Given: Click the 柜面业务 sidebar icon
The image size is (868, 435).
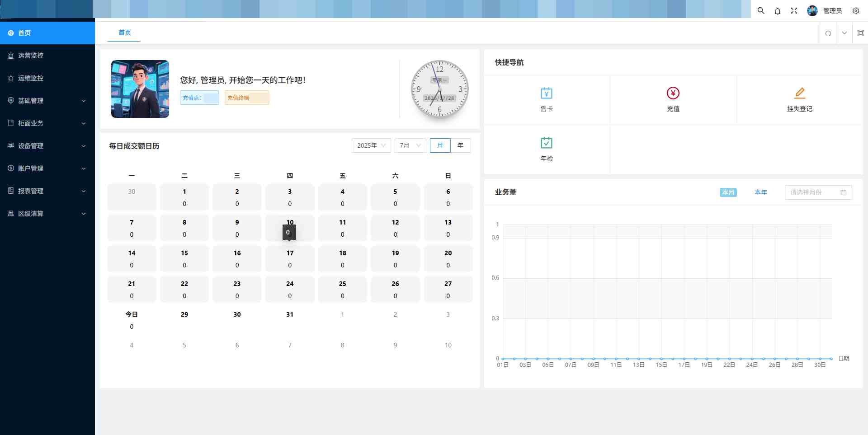Looking at the screenshot, I should point(11,123).
